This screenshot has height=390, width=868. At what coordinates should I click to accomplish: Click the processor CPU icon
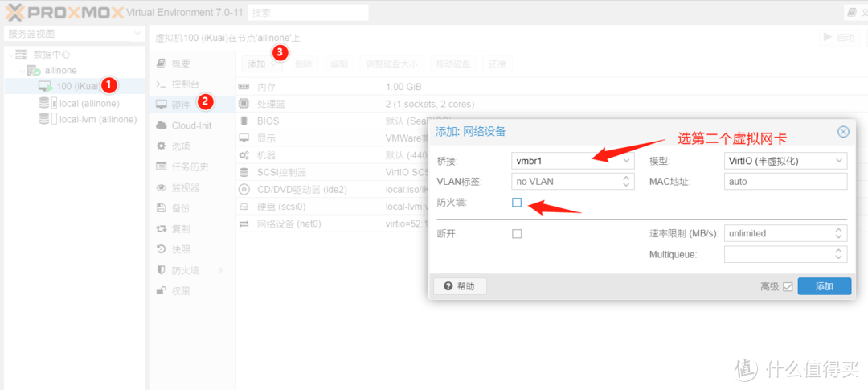click(244, 104)
